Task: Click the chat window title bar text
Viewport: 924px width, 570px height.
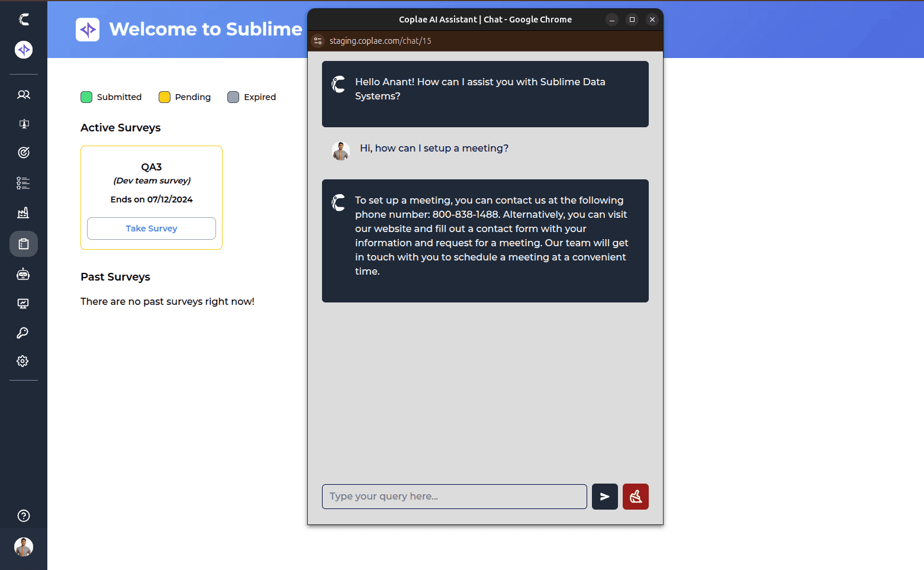Action: 485,20
